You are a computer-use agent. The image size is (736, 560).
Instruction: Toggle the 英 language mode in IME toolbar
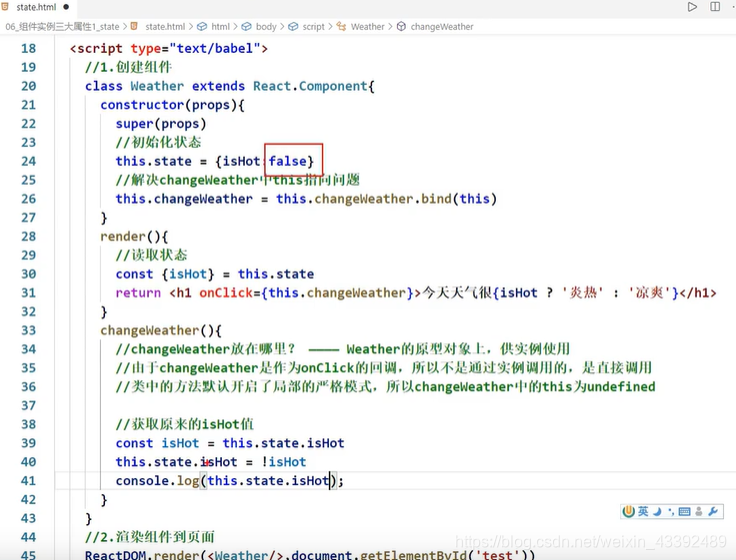click(x=643, y=511)
